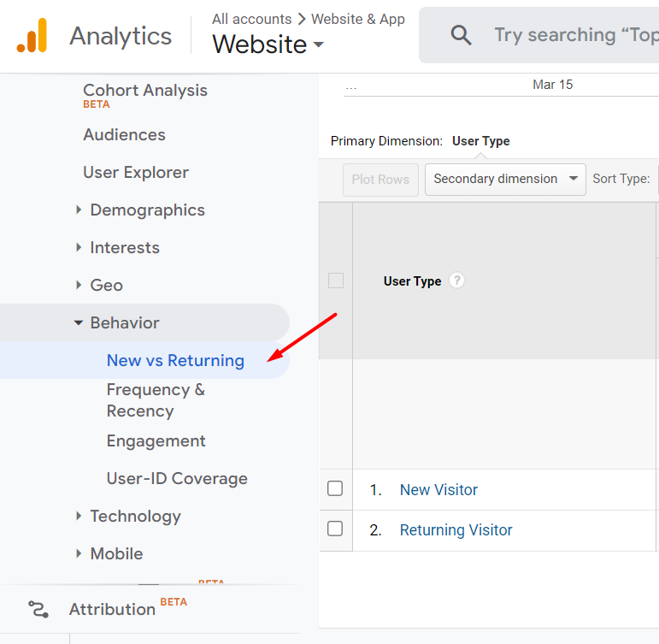Open the Engagement report
The height and width of the screenshot is (644, 659).
[156, 441]
